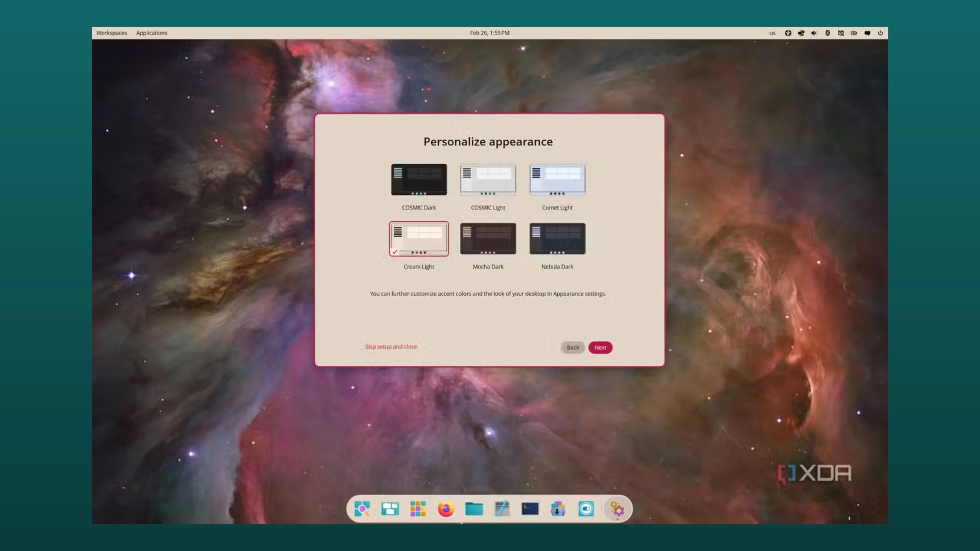
Task: Select the COSMIC Light theme thumbnail
Action: pos(488,180)
